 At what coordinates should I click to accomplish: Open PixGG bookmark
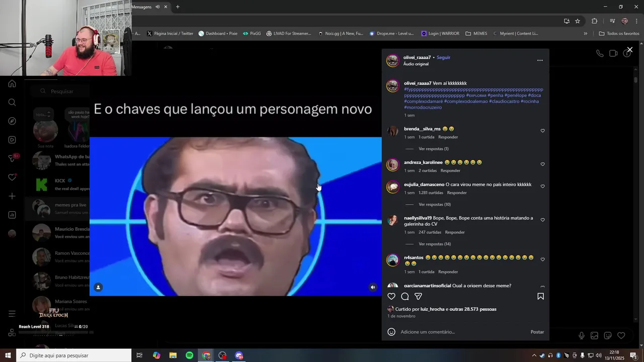[252, 34]
